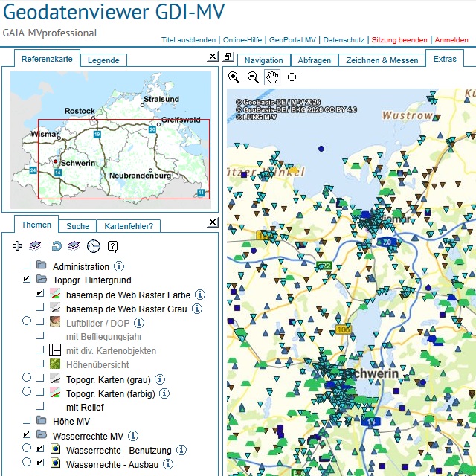This screenshot has width=476, height=476.
Task: Uncheck the Wasserrechte - Benutzung checkbox
Action: (x=40, y=448)
